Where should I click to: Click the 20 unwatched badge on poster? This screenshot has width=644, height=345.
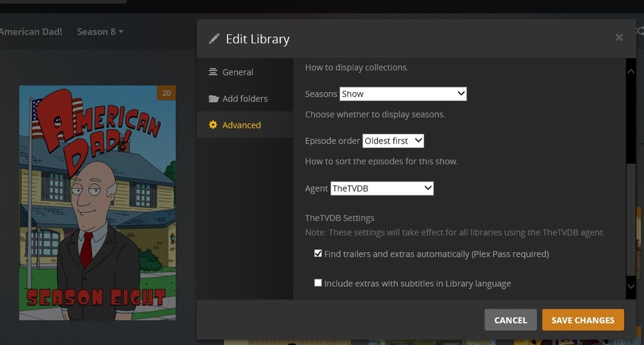167,93
